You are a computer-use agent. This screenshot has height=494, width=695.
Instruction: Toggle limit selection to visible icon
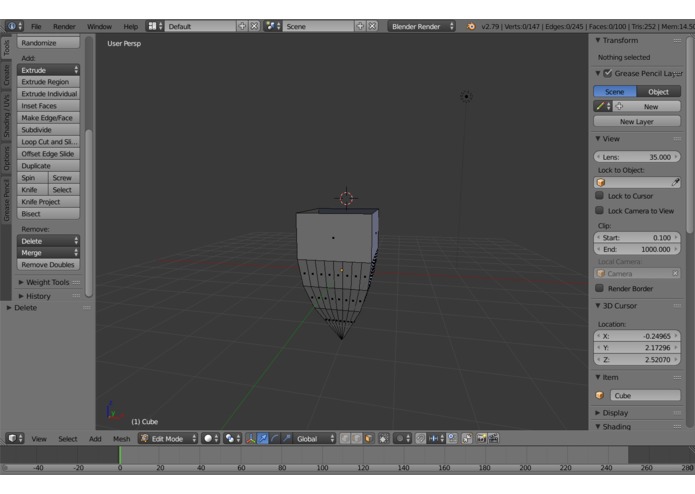[x=384, y=438]
